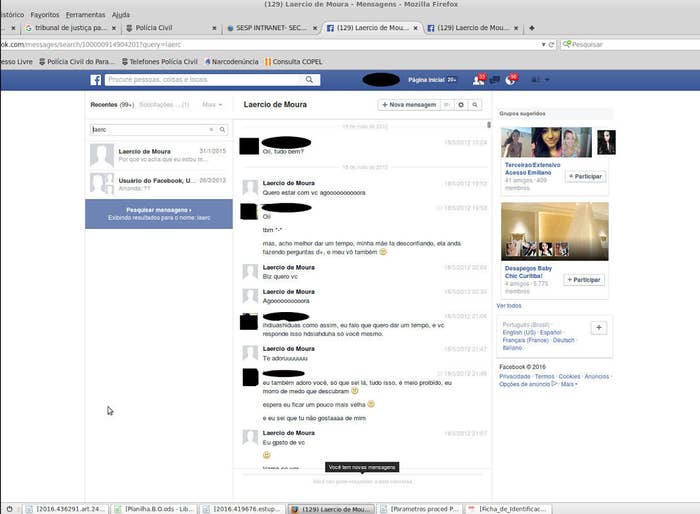Close the SESP INTRANET tab
700x514 pixels.
315,28
